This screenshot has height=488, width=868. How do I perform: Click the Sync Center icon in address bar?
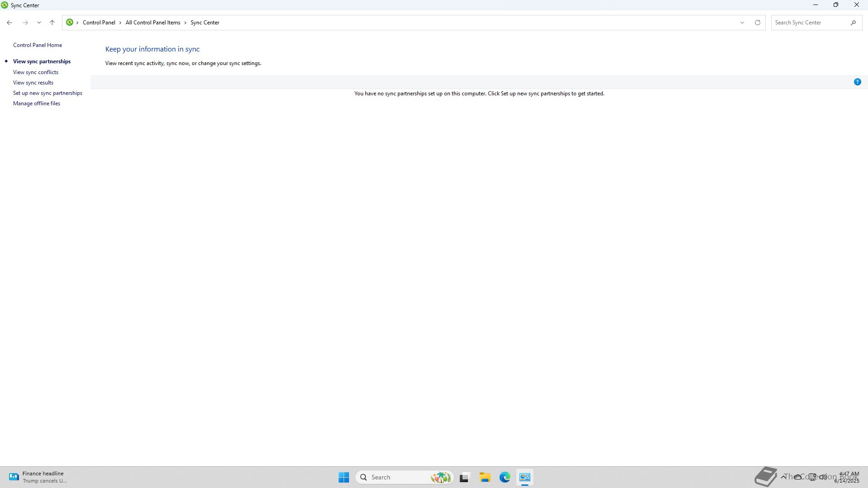click(x=70, y=22)
